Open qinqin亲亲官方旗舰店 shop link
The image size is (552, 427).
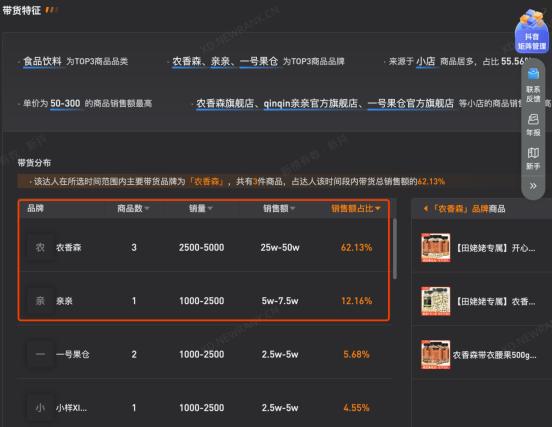(x=310, y=103)
